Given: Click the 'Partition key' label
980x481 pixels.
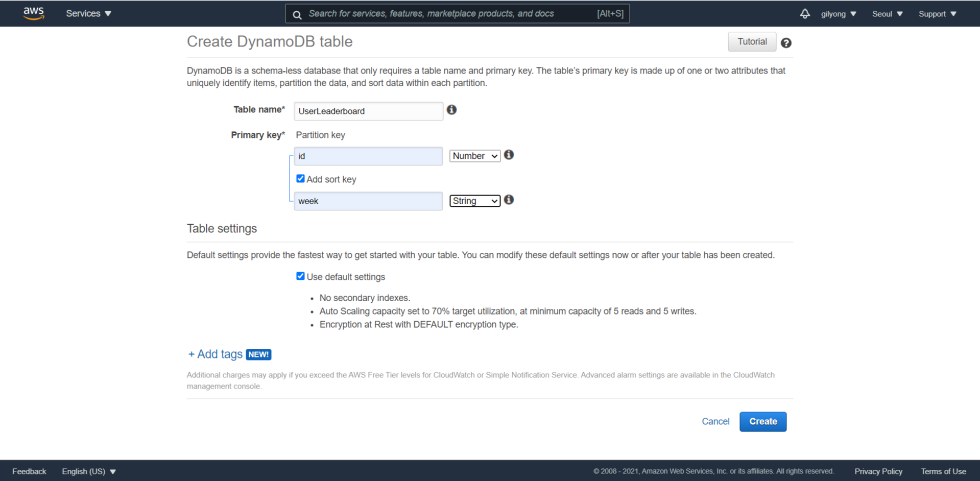Looking at the screenshot, I should [320, 135].
